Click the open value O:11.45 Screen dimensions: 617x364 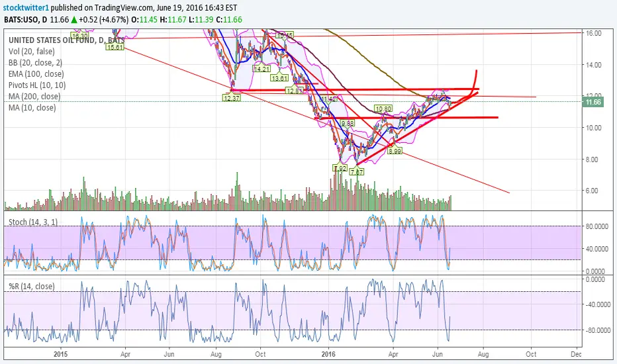[144, 20]
